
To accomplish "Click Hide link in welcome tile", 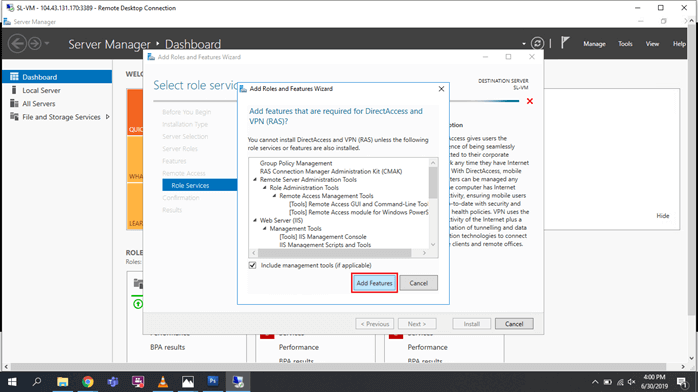I will pyautogui.click(x=662, y=216).
